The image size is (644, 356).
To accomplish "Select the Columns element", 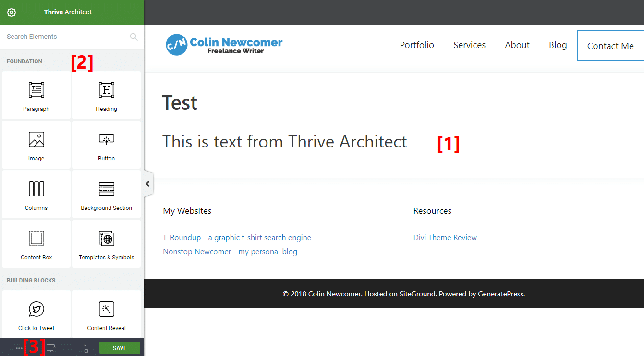I will [x=36, y=194].
